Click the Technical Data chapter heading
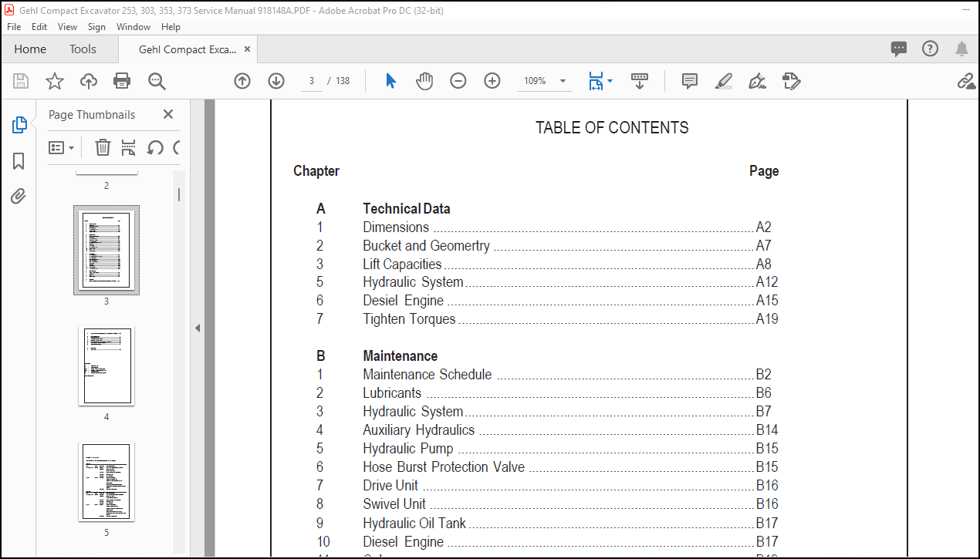 tap(407, 209)
